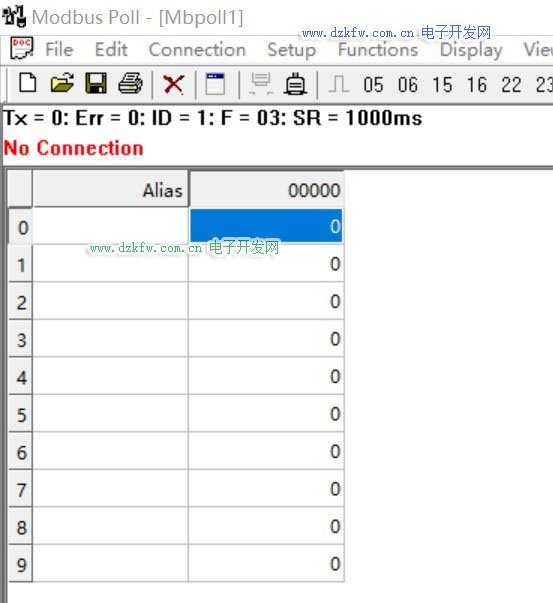Click the Disconnect icon
The width and height of the screenshot is (553, 603).
(295, 84)
